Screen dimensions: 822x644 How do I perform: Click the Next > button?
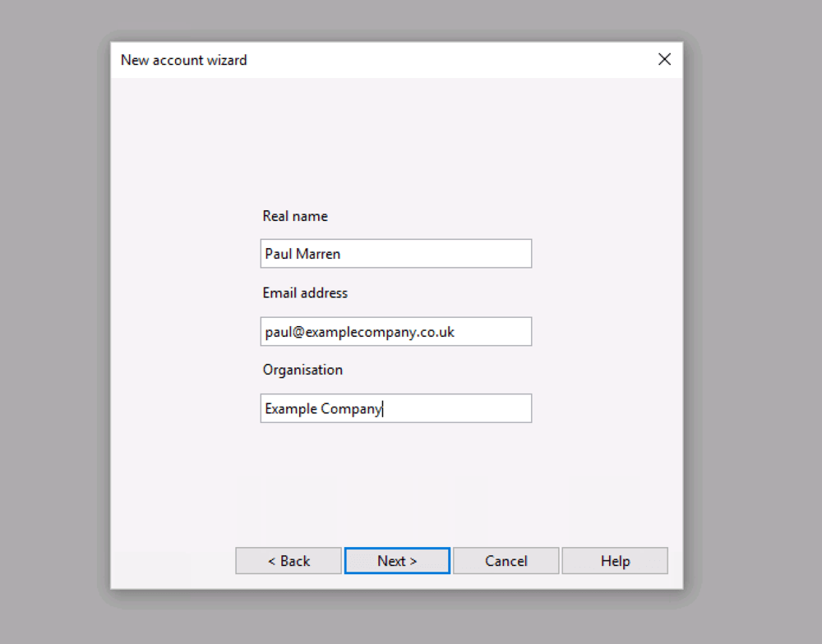coord(397,561)
